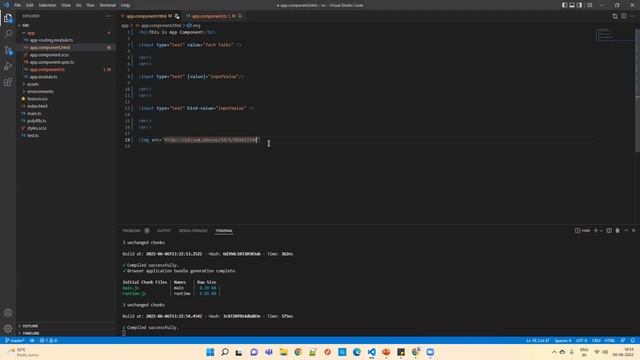Open app-routing.module.ts in Explorer
Screen dimensions: 640x360
pos(51,40)
